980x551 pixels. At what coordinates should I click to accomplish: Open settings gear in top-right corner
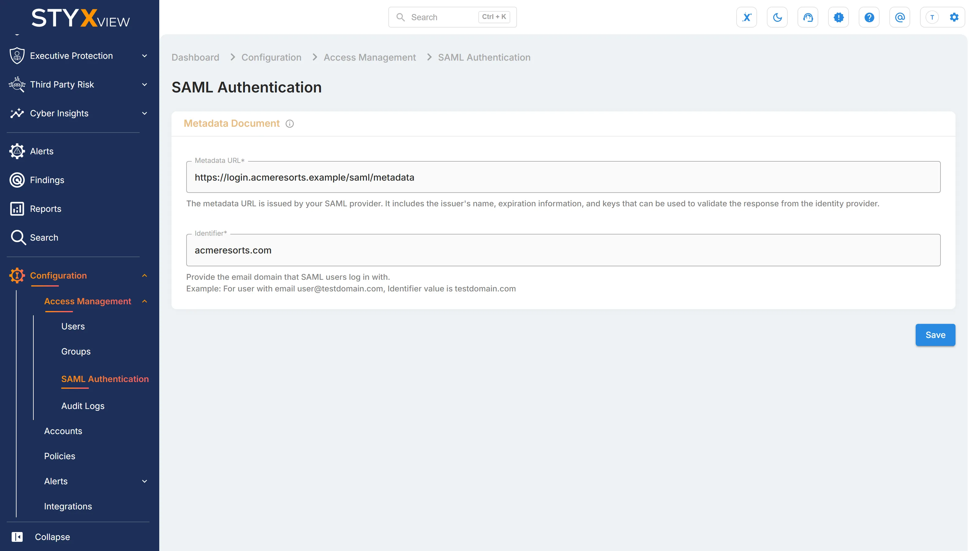pos(954,17)
